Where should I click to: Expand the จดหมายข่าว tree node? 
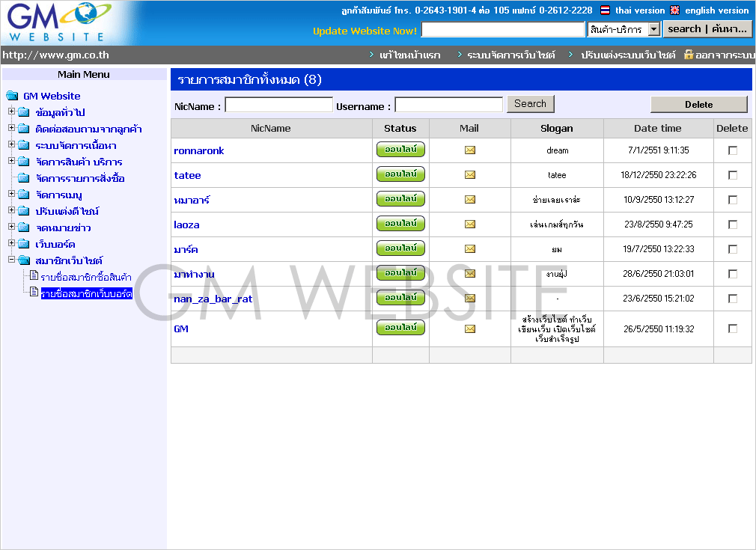point(11,227)
